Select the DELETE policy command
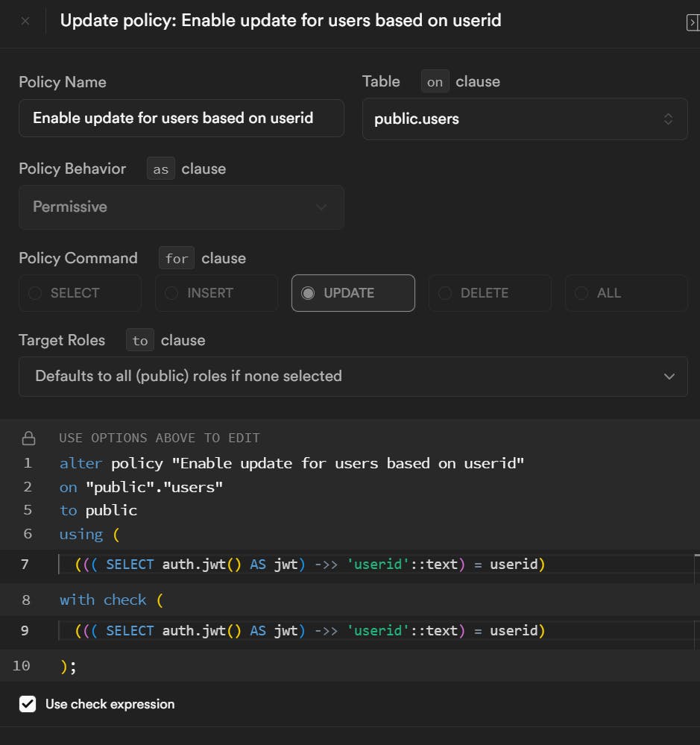The height and width of the screenshot is (745, 700). (489, 293)
